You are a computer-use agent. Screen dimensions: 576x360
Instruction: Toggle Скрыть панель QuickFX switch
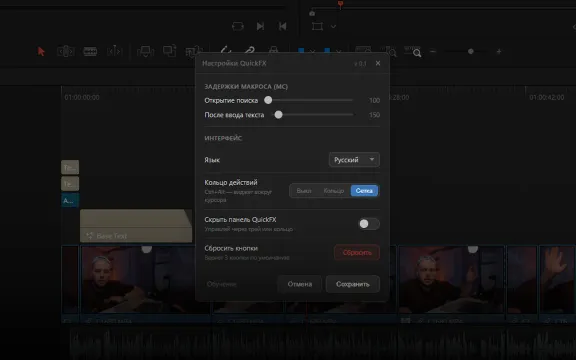[368, 224]
